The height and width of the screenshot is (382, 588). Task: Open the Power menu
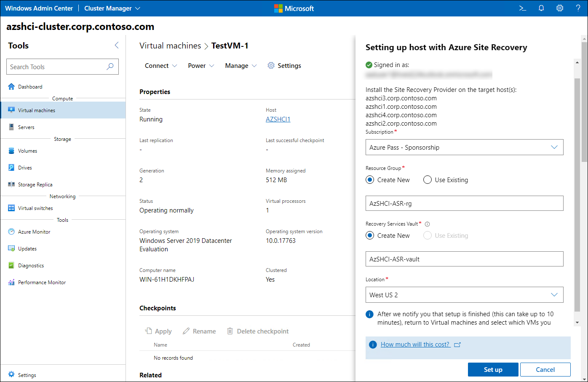(x=201, y=65)
